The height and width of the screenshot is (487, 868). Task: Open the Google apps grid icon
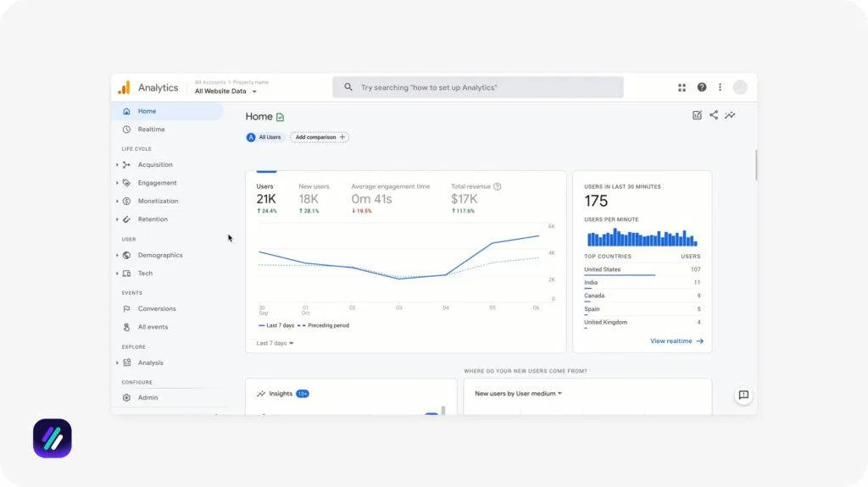point(682,87)
